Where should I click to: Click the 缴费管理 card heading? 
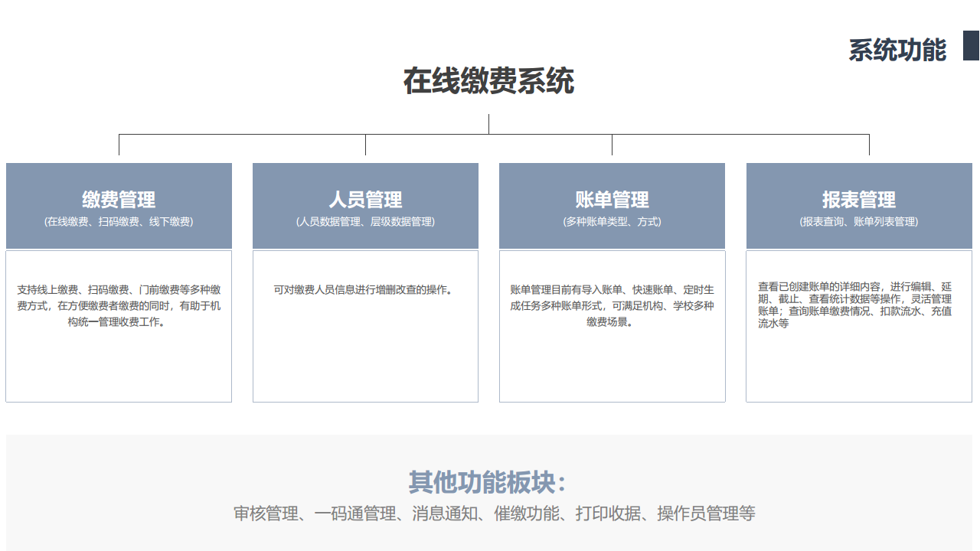[119, 200]
